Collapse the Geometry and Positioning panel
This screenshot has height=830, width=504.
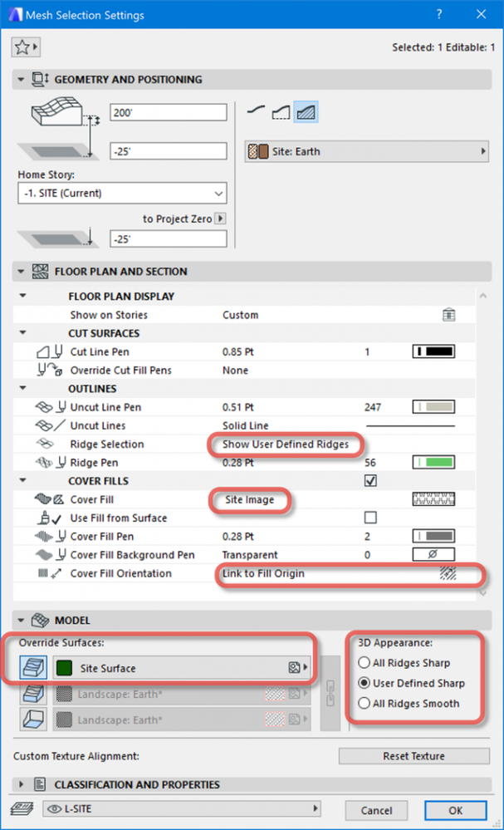[x=21, y=80]
